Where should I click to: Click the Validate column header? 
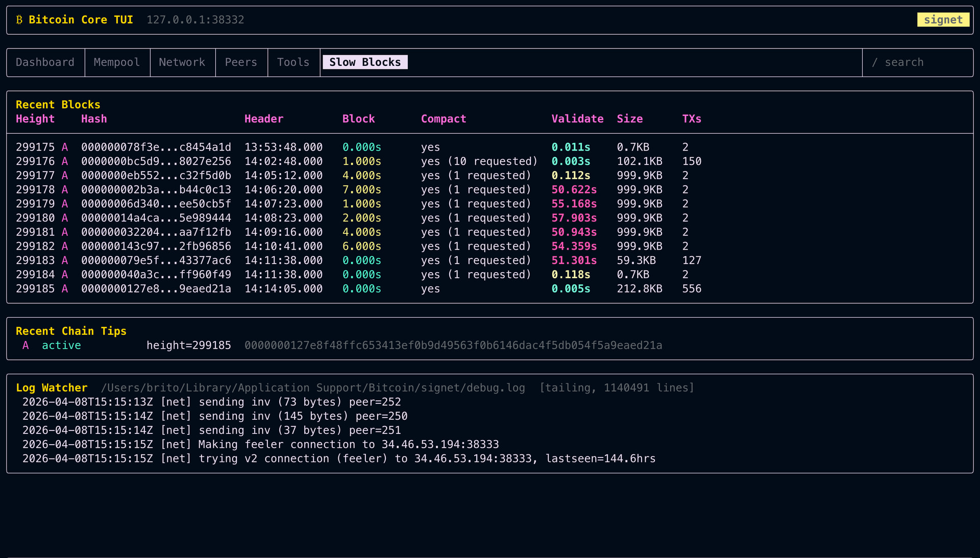577,119
